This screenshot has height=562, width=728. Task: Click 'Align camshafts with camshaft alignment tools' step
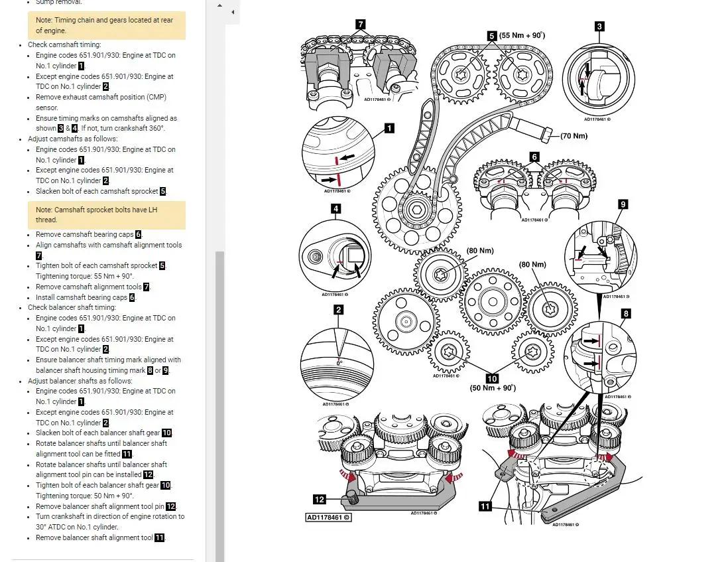(109, 250)
